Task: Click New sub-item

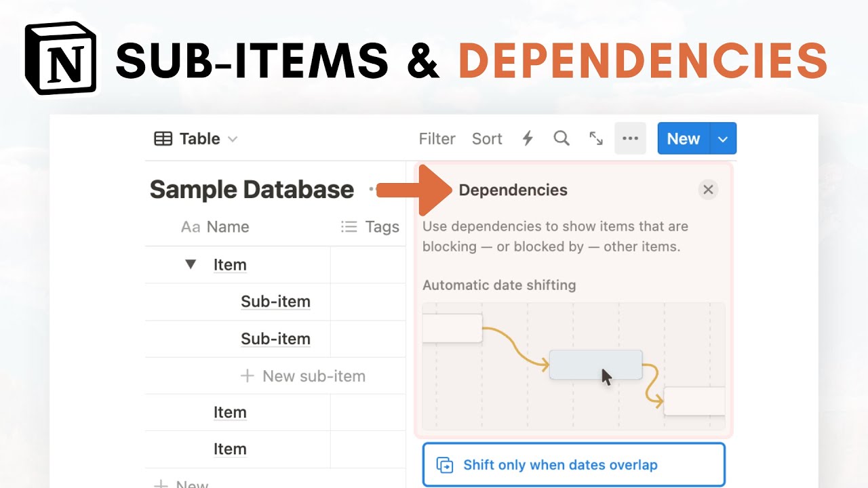Action: pyautogui.click(x=303, y=376)
